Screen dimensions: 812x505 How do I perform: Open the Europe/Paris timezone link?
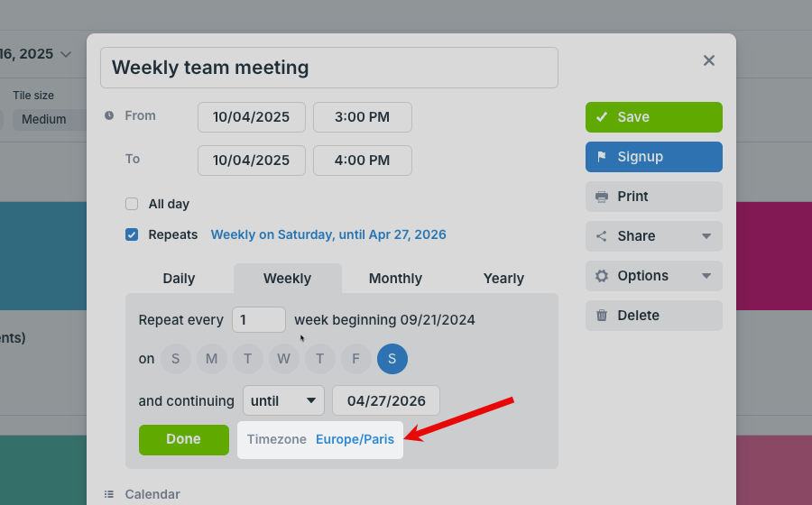(355, 439)
